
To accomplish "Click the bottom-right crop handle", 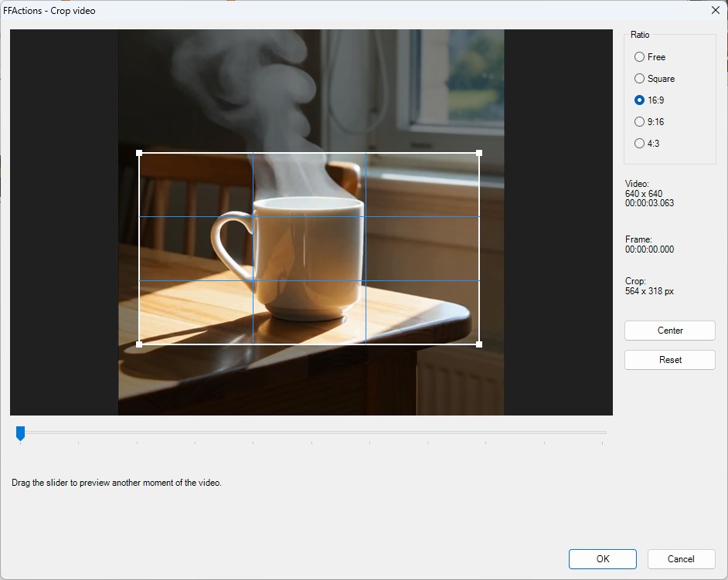I will [x=479, y=344].
